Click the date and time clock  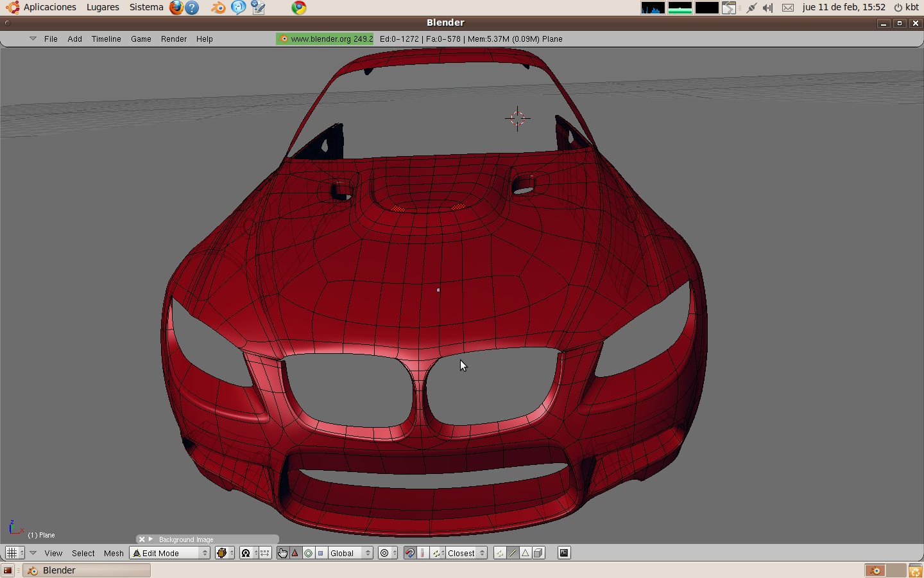coord(844,8)
